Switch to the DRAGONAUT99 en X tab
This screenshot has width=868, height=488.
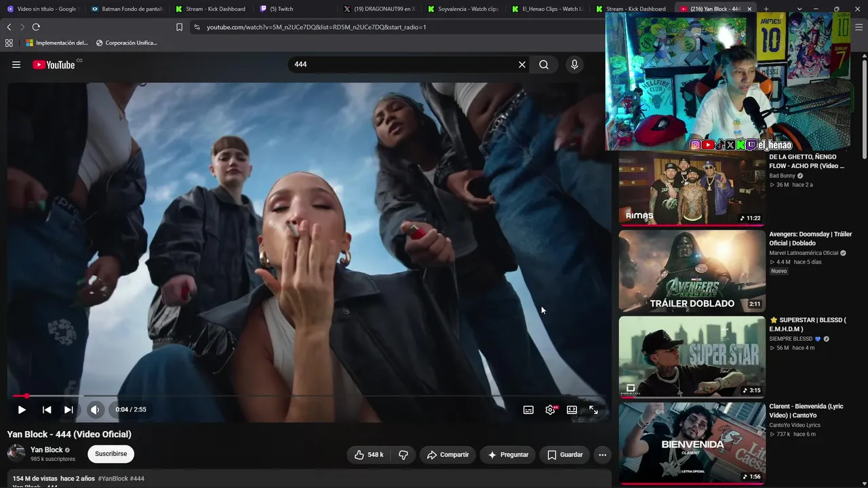point(379,9)
